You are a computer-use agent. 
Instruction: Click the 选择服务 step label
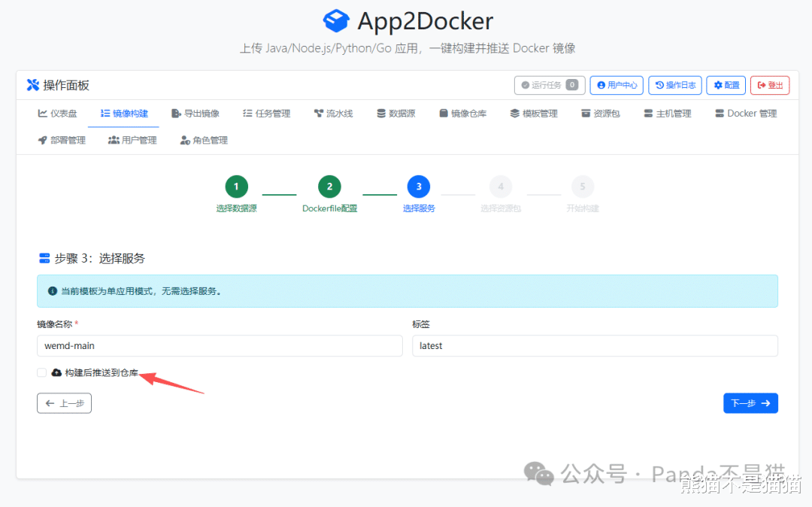click(419, 208)
